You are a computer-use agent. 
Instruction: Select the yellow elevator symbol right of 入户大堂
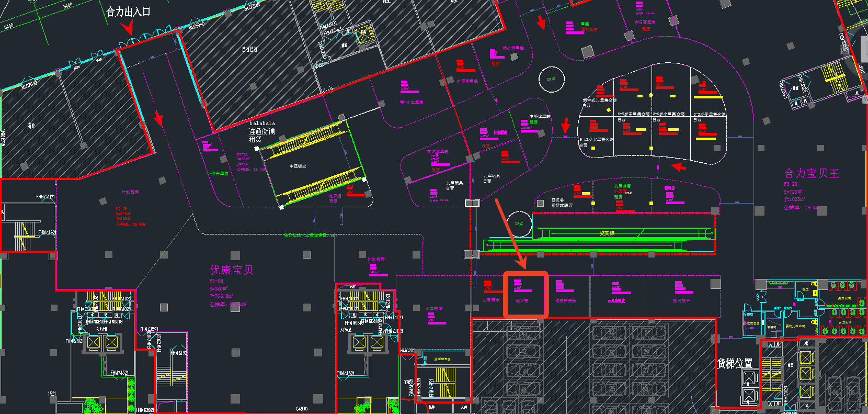111,342
